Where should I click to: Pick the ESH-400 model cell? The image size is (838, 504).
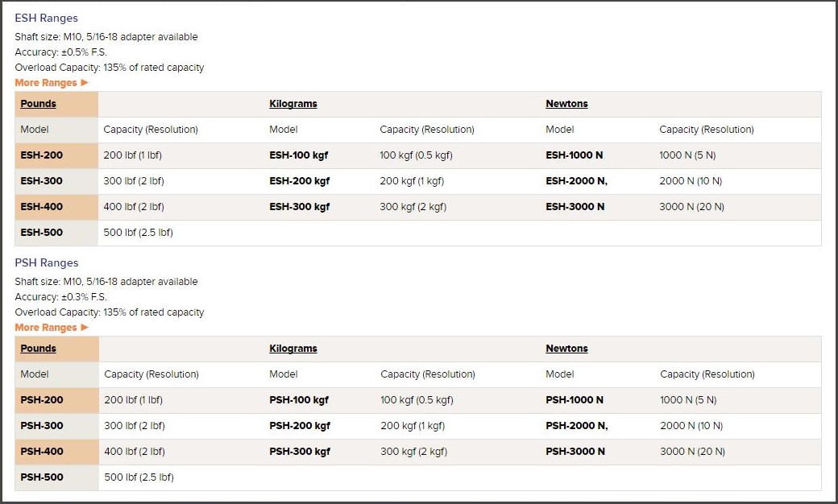[x=42, y=207]
